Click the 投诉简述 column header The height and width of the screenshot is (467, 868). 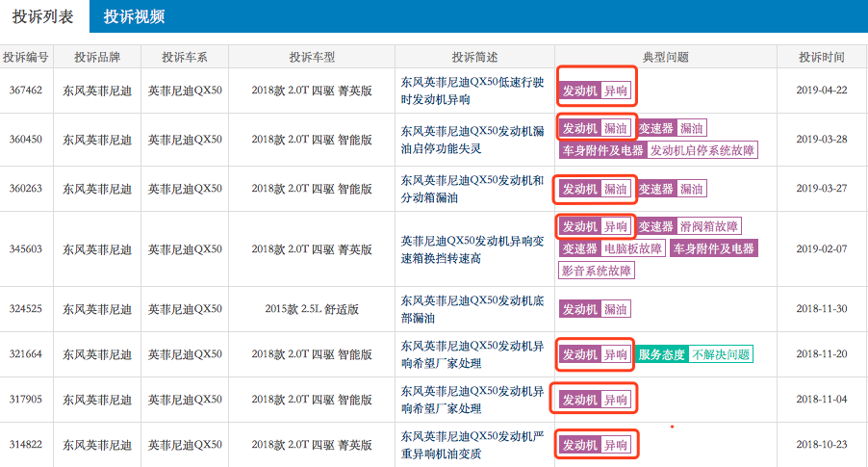click(474, 57)
